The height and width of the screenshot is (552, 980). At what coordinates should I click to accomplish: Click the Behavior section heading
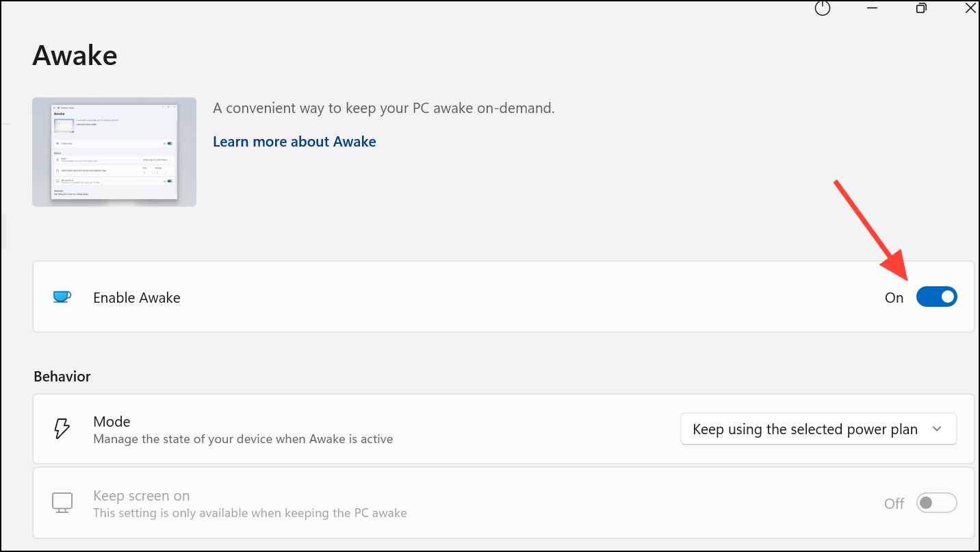pos(62,376)
